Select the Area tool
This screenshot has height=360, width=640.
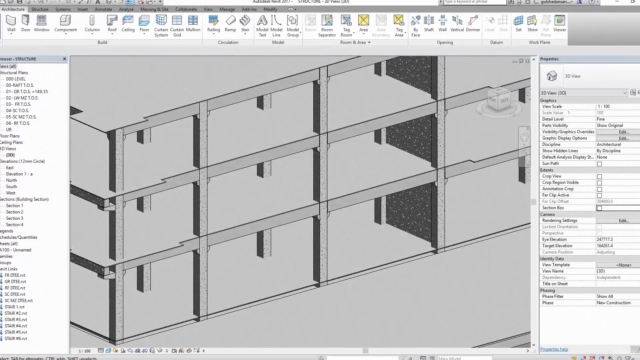(x=363, y=24)
